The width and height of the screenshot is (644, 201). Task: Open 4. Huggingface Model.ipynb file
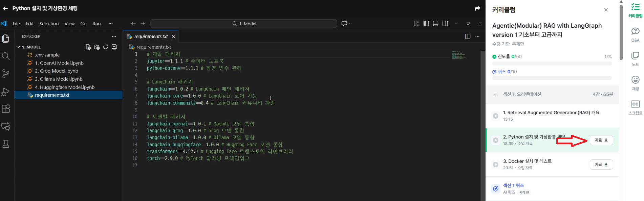(x=65, y=87)
